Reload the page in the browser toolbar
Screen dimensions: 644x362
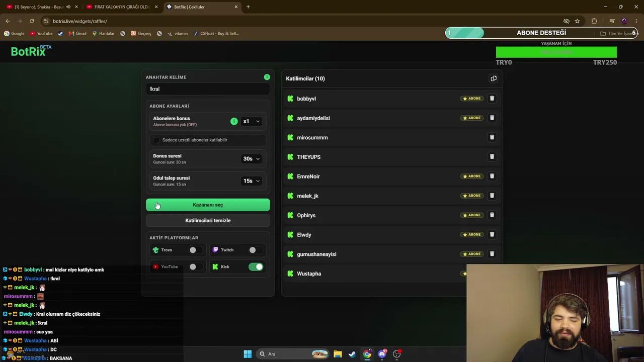[32, 21]
